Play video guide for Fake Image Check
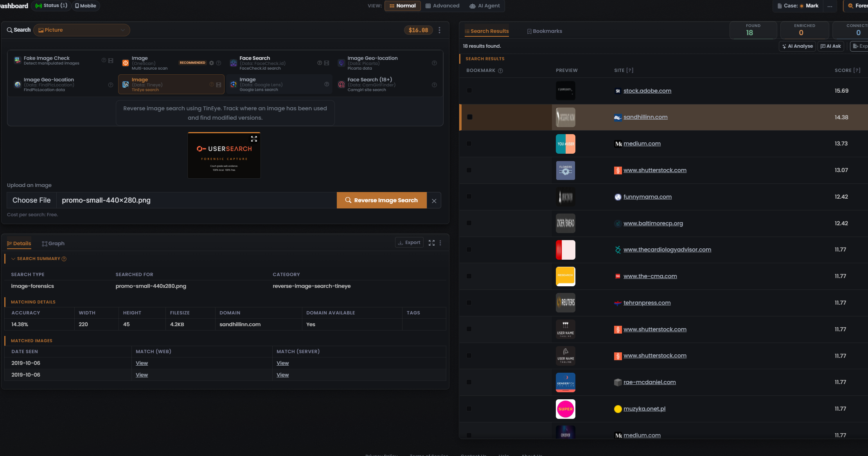Screen dimensions: 868x456 [x=111, y=61]
